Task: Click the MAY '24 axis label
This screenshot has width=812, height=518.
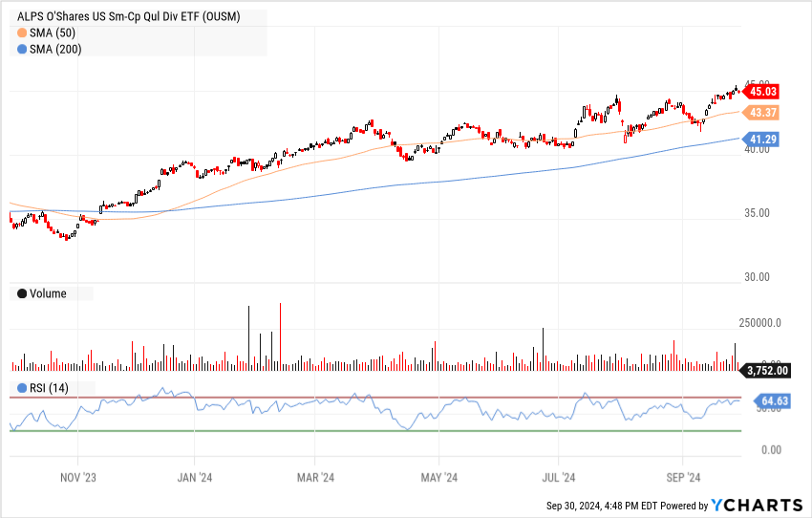Action: click(439, 478)
